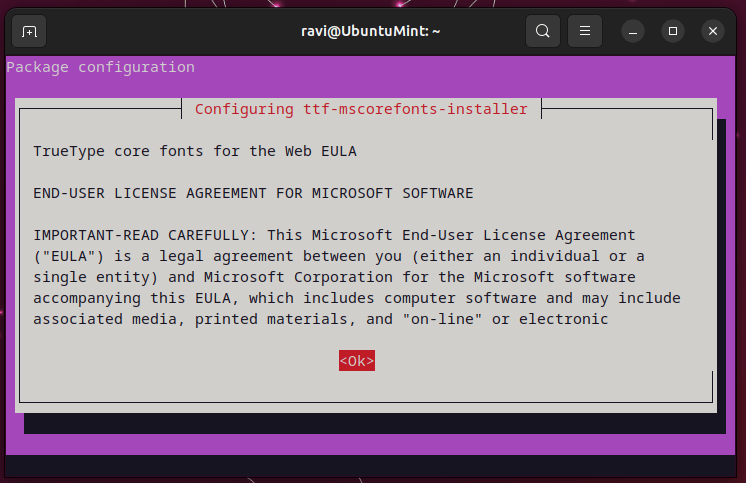Click the line starting IMPORTANT-READ CAREFULLY

(334, 235)
